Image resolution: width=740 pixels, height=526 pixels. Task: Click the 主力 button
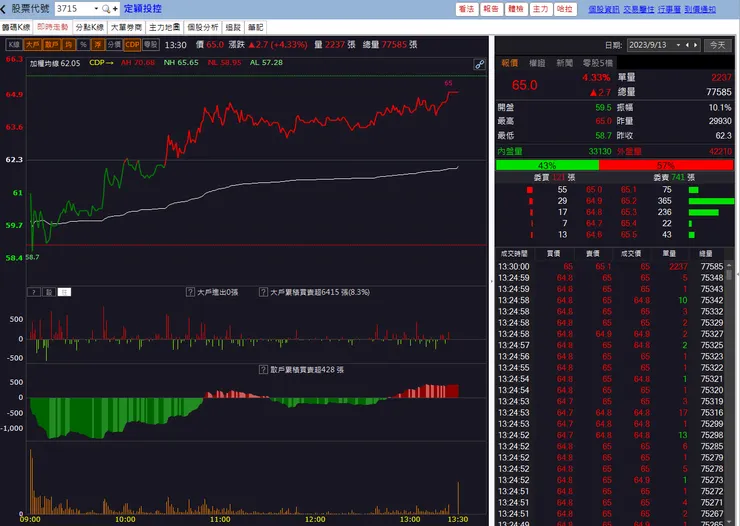pyautogui.click(x=540, y=9)
